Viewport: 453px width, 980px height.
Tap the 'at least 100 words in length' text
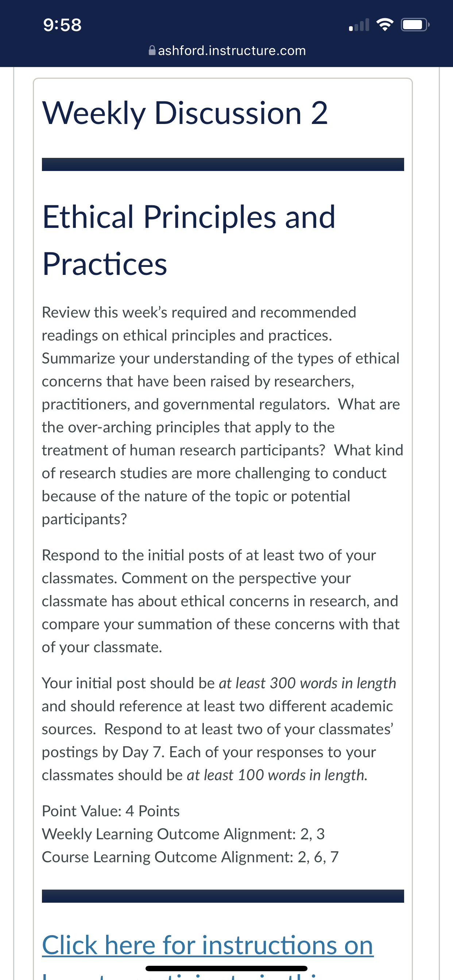(277, 775)
